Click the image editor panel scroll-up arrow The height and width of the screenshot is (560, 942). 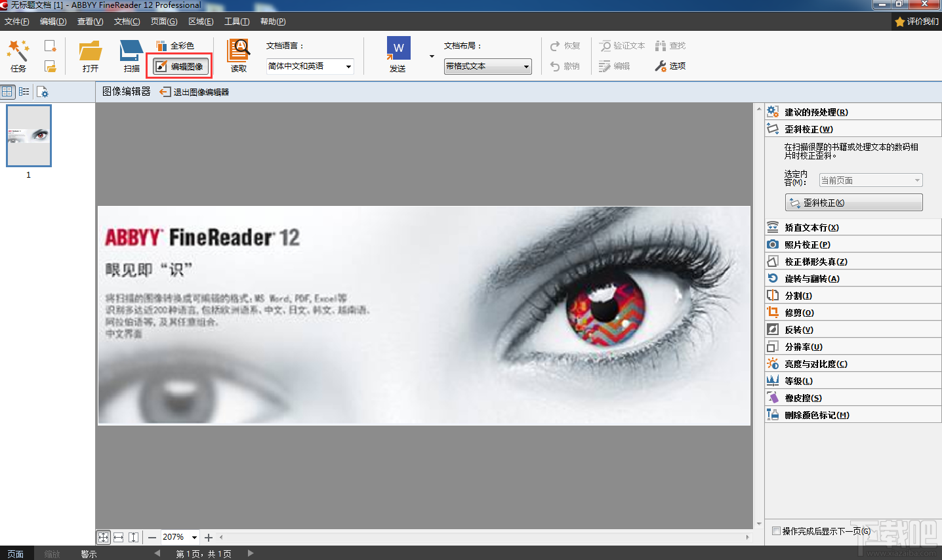[x=759, y=108]
